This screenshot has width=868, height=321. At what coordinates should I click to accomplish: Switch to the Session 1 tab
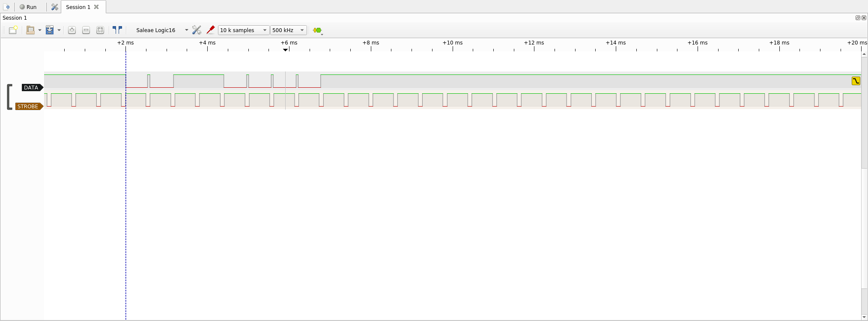coord(78,7)
